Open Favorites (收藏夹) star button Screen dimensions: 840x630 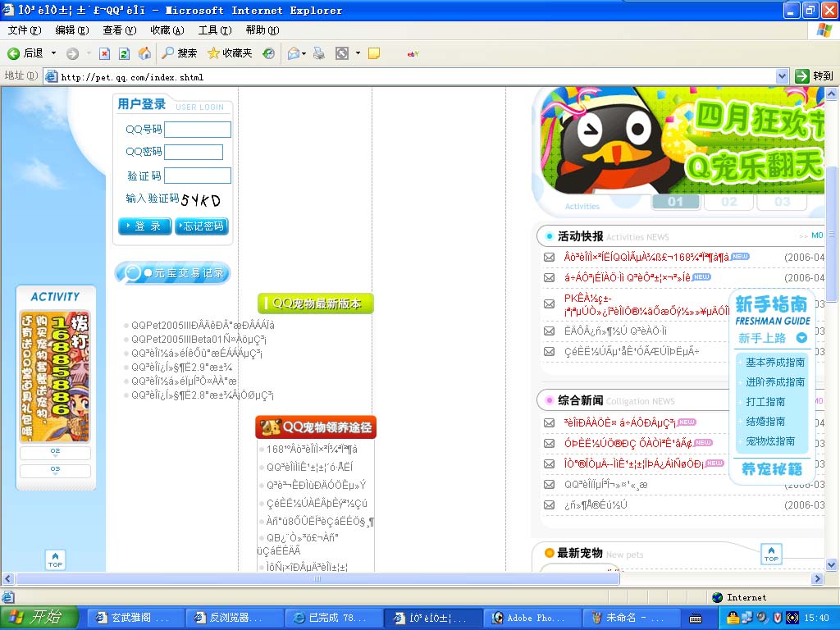pos(230,53)
